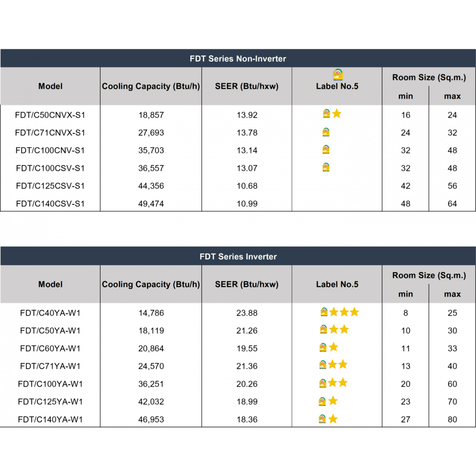Click Room Size header in the Inverter table
Screen dimensions: 476x476
pos(428,275)
